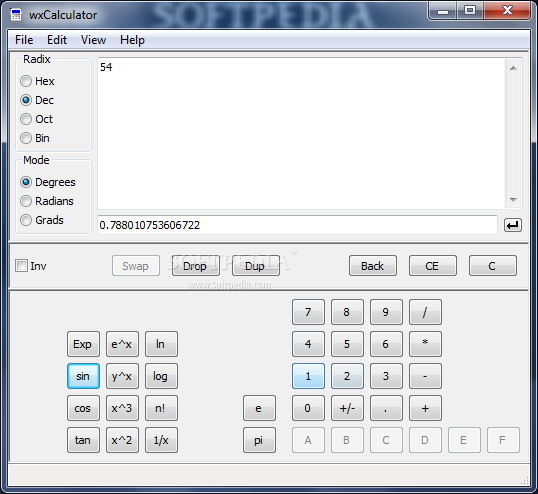Click the tan function button
The image size is (538, 494).
pos(83,440)
